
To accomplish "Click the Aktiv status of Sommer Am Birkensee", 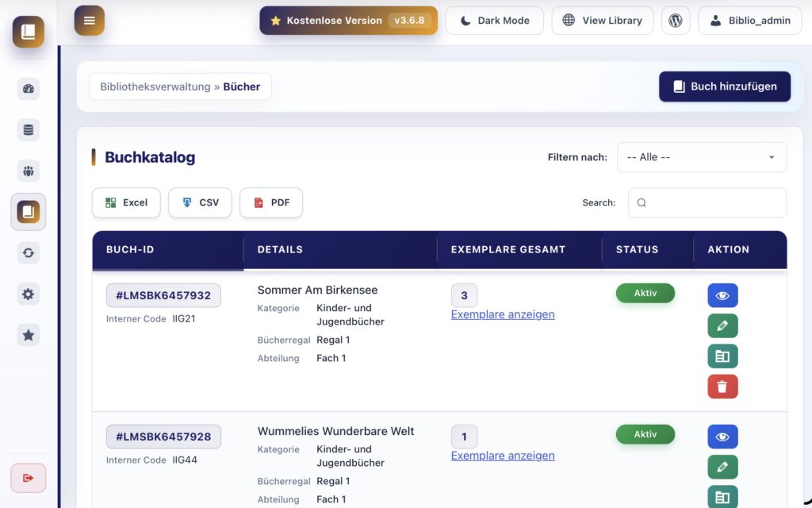I will 645,293.
